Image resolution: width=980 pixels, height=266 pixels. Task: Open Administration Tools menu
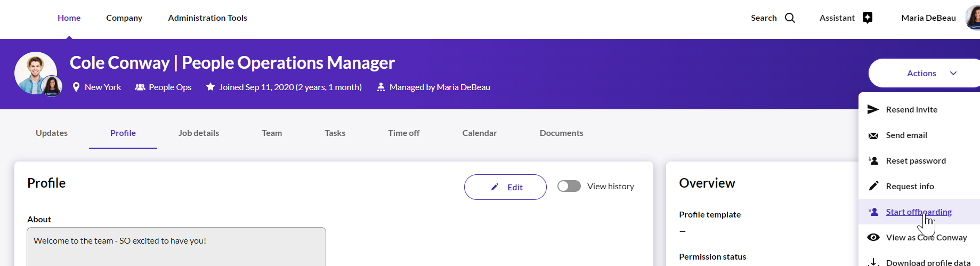point(207,18)
